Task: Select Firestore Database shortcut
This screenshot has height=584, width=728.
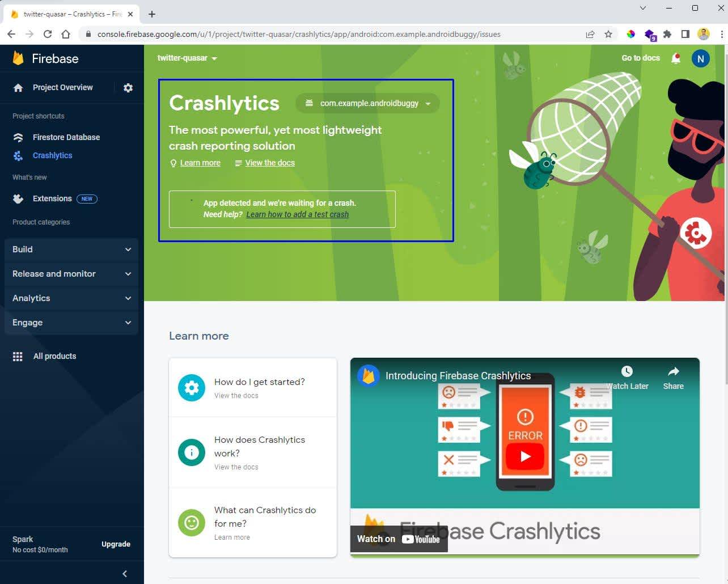Action: [66, 137]
